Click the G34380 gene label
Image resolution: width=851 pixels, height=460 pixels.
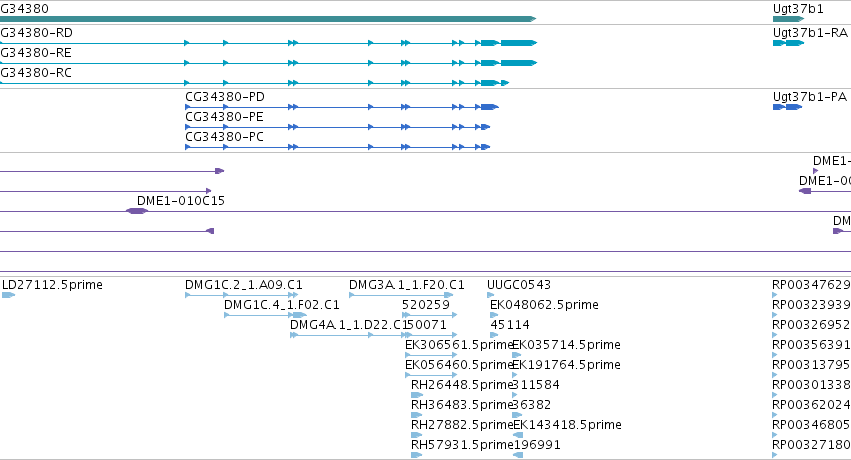point(24,9)
